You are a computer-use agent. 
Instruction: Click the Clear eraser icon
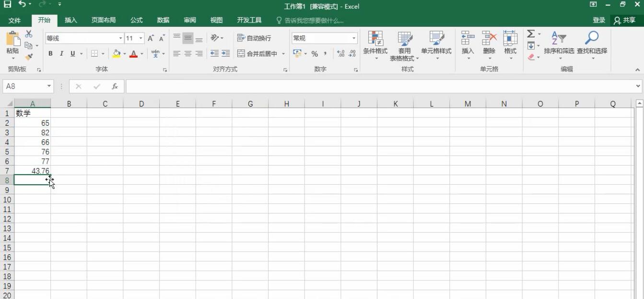click(x=531, y=57)
